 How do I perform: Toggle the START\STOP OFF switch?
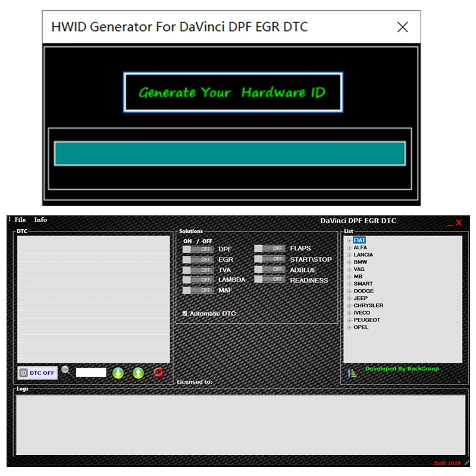(x=269, y=259)
